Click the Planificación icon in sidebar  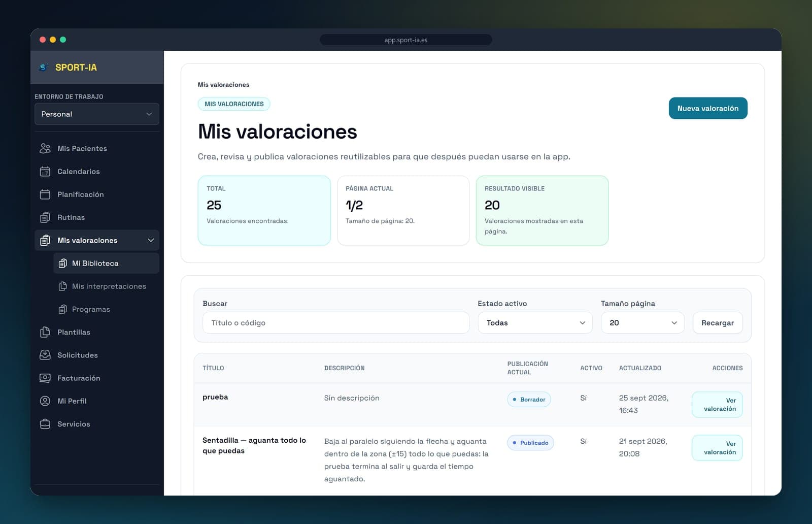click(x=45, y=194)
